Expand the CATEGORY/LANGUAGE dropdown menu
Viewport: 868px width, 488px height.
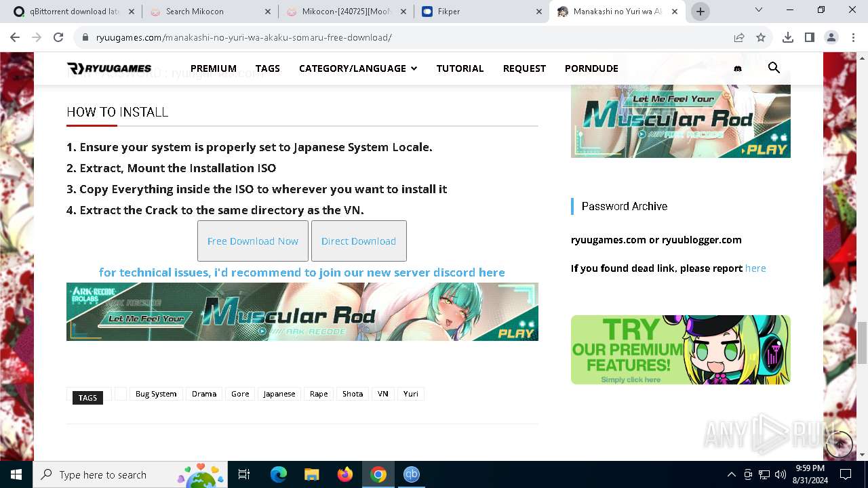[x=358, y=68]
